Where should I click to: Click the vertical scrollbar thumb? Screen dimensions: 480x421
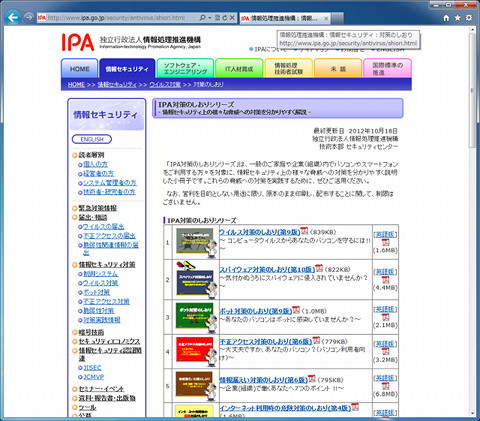click(x=472, y=91)
